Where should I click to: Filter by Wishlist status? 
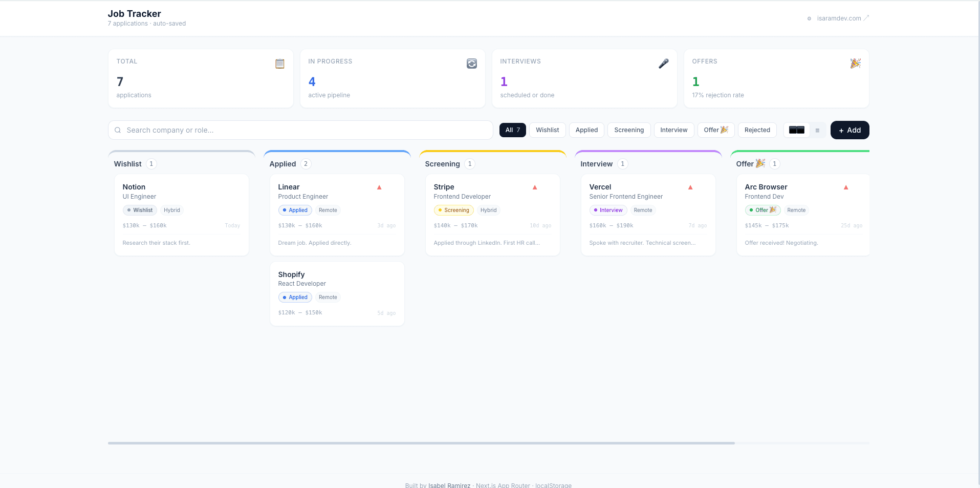(x=548, y=130)
